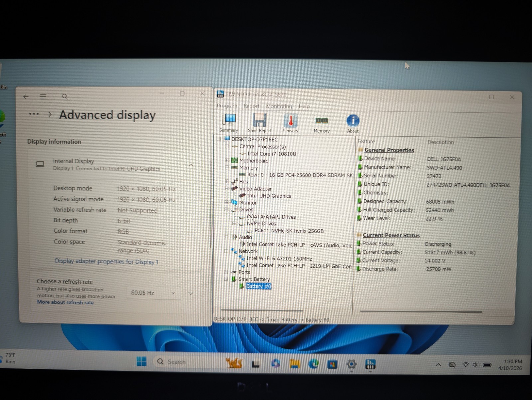Click the volume speaker tray icon
The width and height of the screenshot is (532, 400).
[475, 365]
